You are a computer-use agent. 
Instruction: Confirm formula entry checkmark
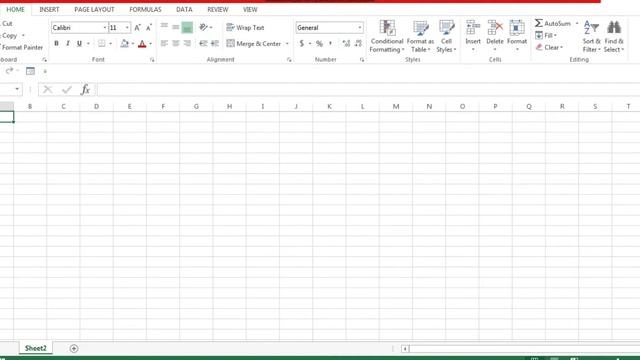coord(67,89)
